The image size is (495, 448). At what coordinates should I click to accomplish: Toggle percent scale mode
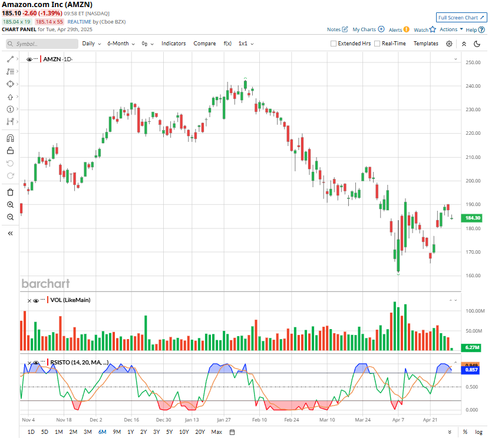[x=465, y=432]
